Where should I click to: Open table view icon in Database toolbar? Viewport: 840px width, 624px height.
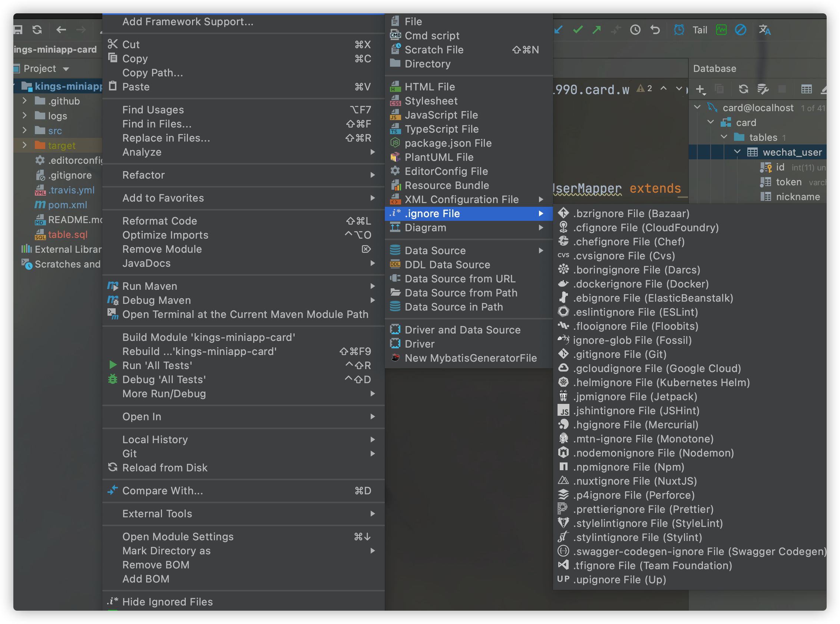coord(806,89)
